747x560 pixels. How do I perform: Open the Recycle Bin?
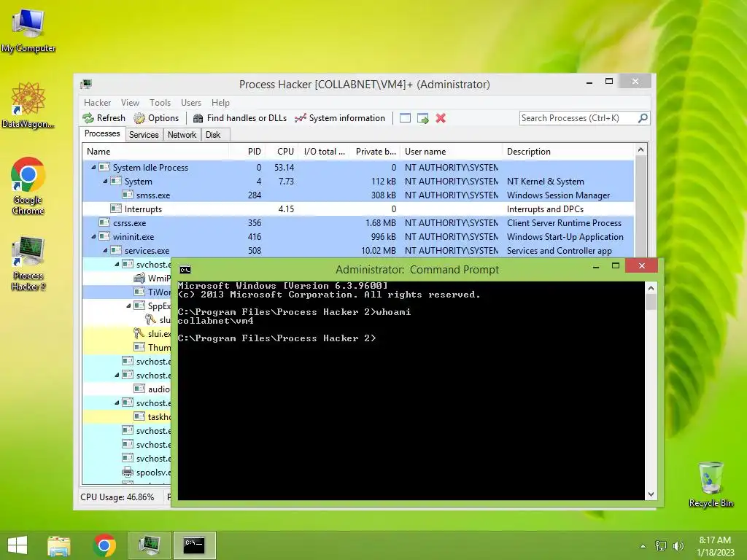711,484
